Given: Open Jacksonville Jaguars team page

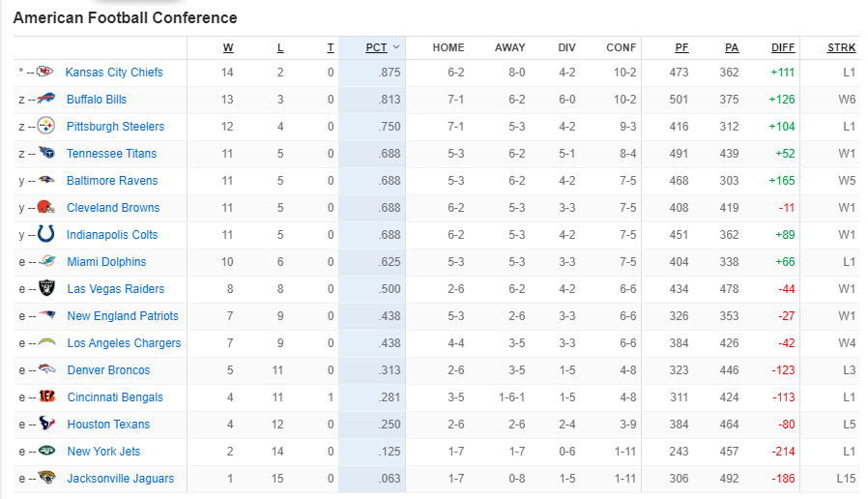Looking at the screenshot, I should click(121, 479).
